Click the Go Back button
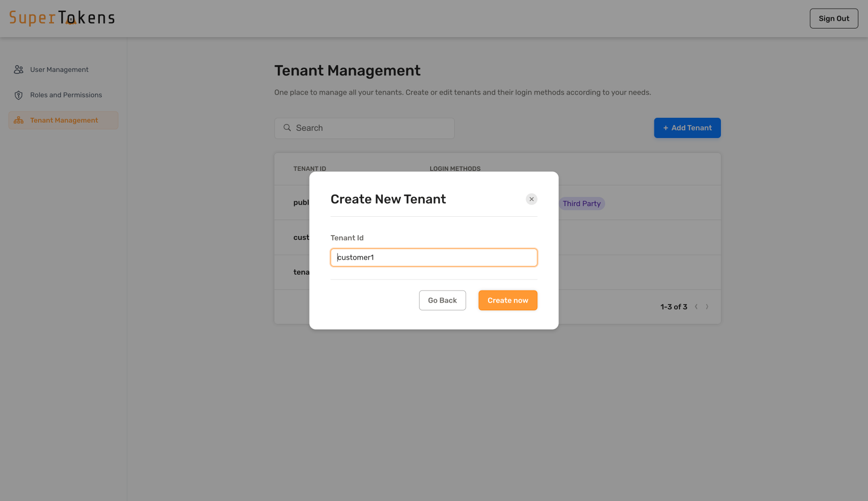The image size is (868, 501). click(442, 300)
